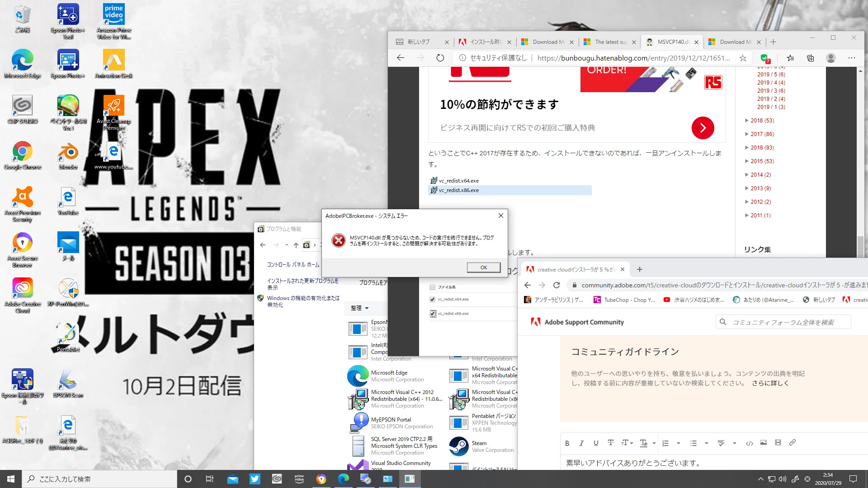Click the insert link chain icon
868x488 pixels.
click(x=792, y=443)
